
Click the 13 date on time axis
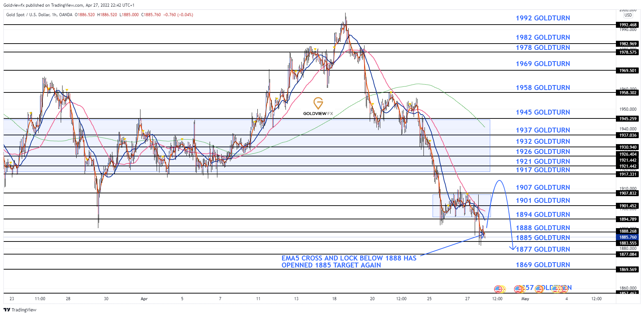[296, 299]
